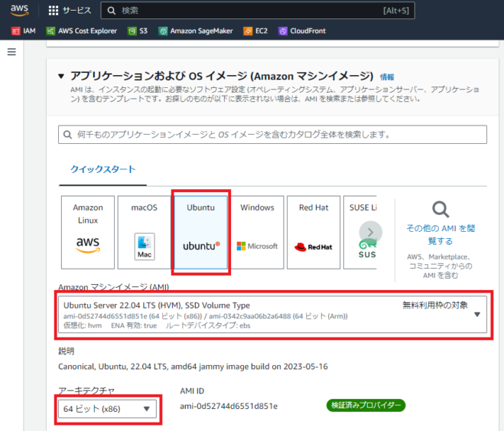
Task: Browse more AMIs link
Action: 441,234
